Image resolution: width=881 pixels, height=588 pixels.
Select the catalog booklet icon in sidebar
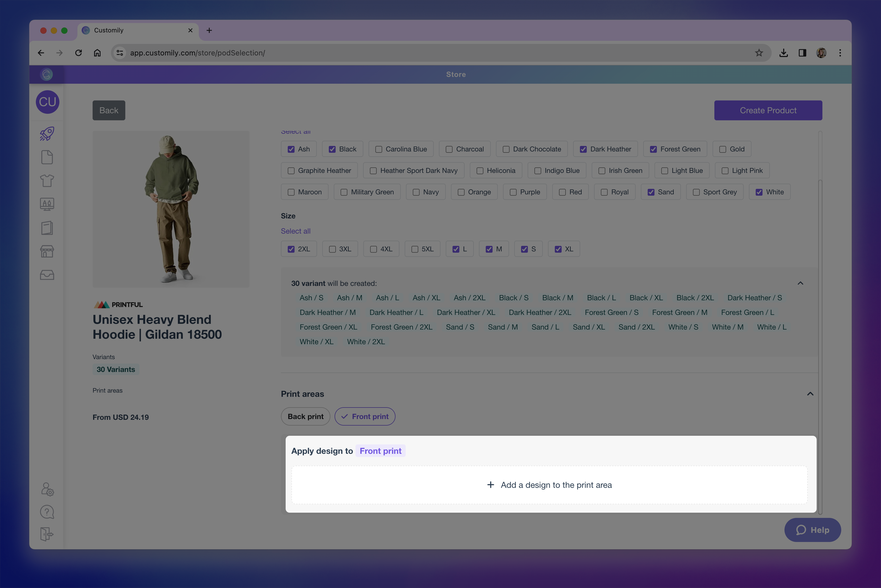click(47, 228)
